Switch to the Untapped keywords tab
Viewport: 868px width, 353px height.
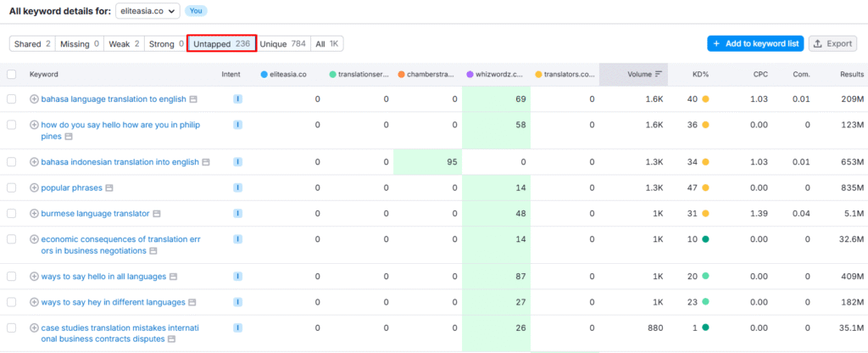point(221,43)
